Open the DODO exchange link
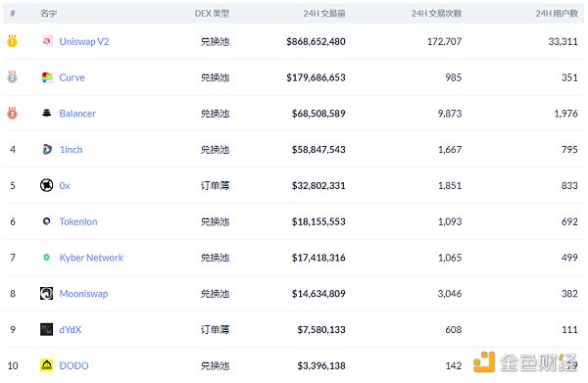 (73, 365)
